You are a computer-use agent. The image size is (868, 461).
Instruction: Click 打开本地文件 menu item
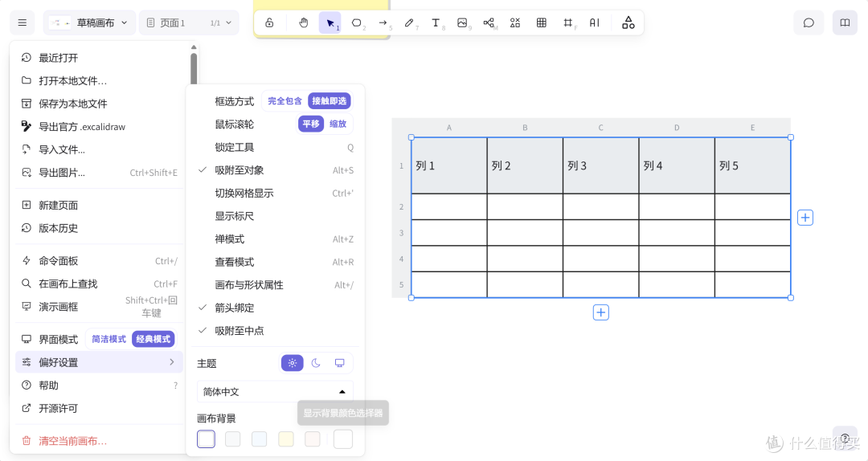click(99, 81)
